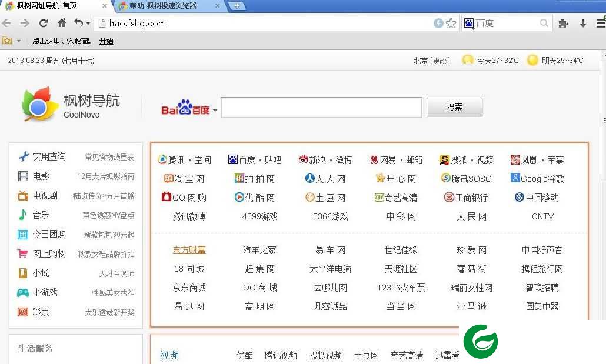606x364 pixels.
Task: Open 4399游戏 link
Action: 259,217
